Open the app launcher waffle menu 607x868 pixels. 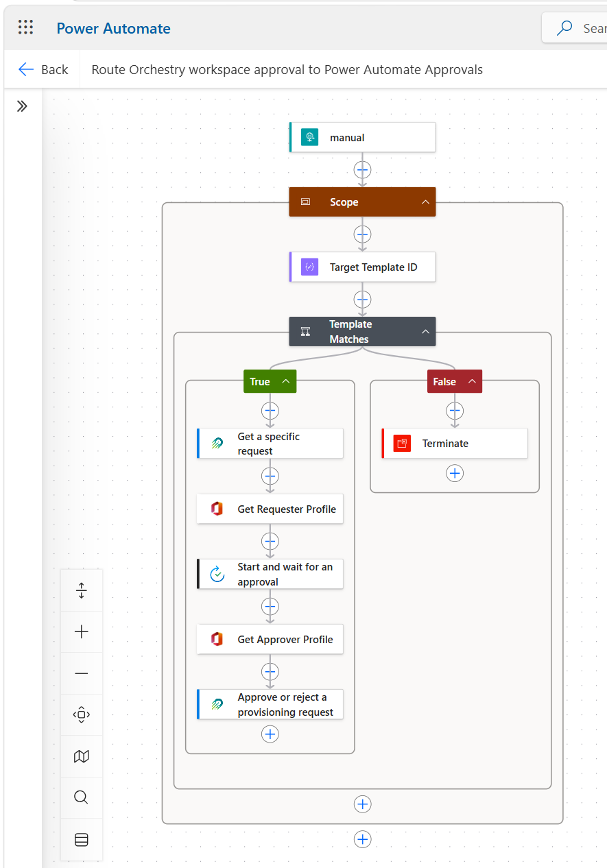pyautogui.click(x=25, y=27)
